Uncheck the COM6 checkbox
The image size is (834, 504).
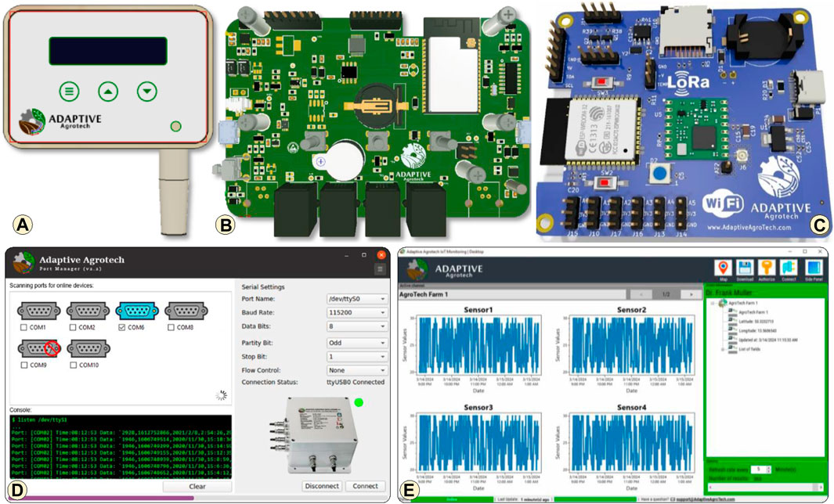[122, 327]
